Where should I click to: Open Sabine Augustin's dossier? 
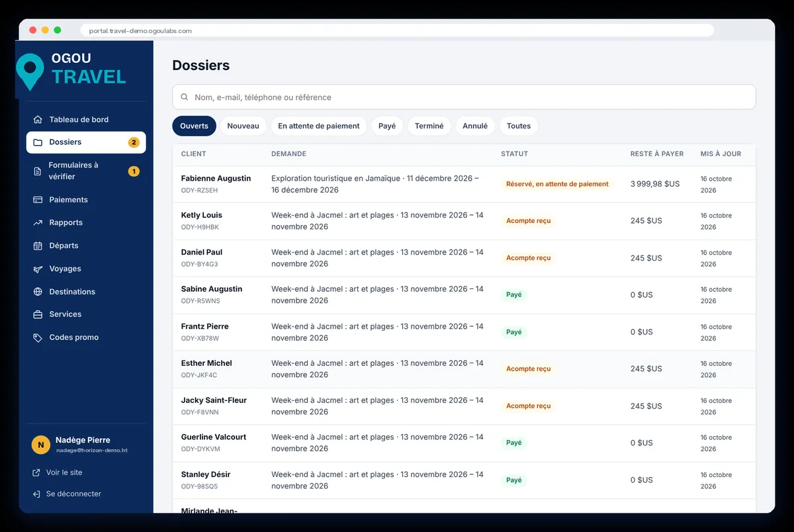tap(464, 295)
